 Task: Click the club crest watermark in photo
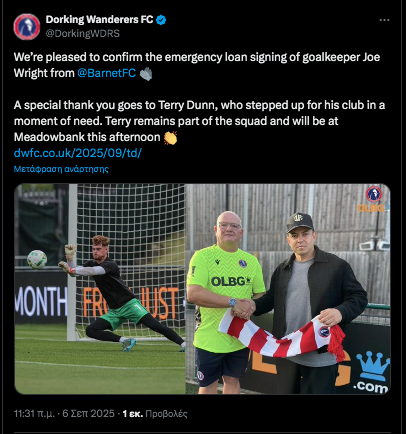pyautogui.click(x=374, y=194)
